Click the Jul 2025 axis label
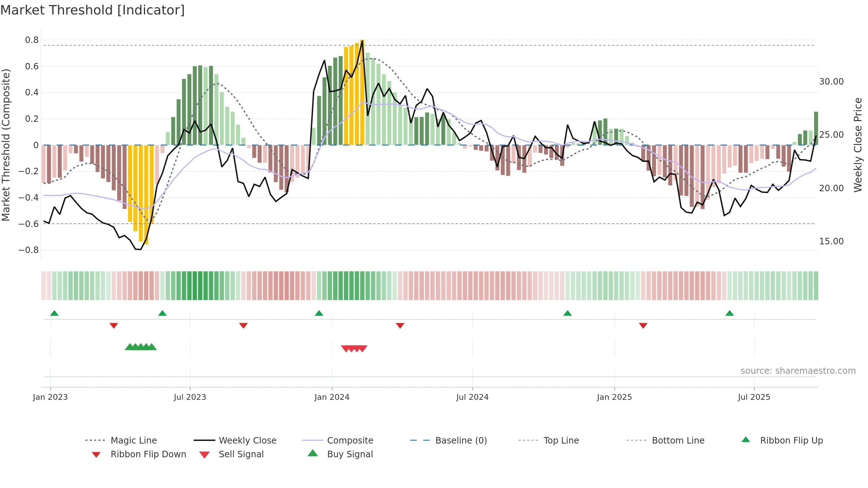The height and width of the screenshot is (488, 868). point(754,397)
